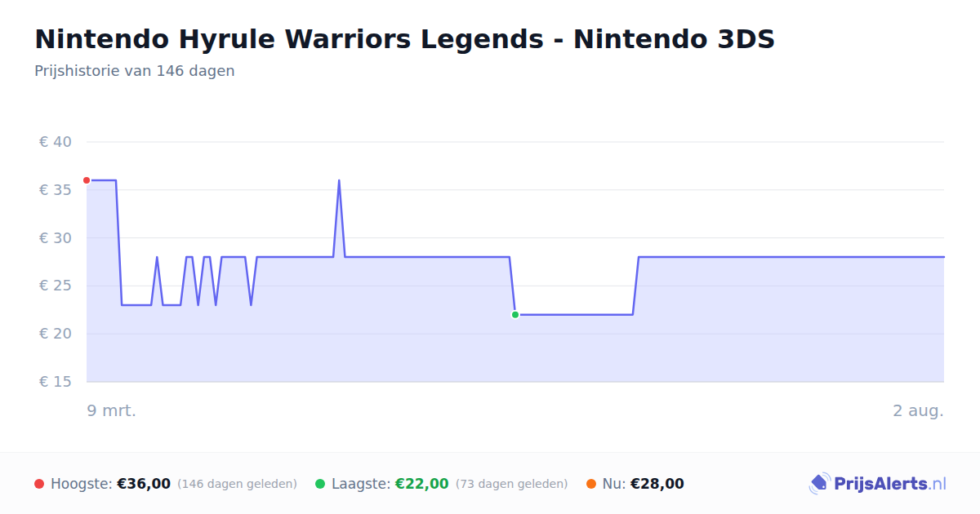Viewport: 980px width, 514px height.
Task: Click the PrijsAlerts price tag logo icon
Action: (x=819, y=484)
